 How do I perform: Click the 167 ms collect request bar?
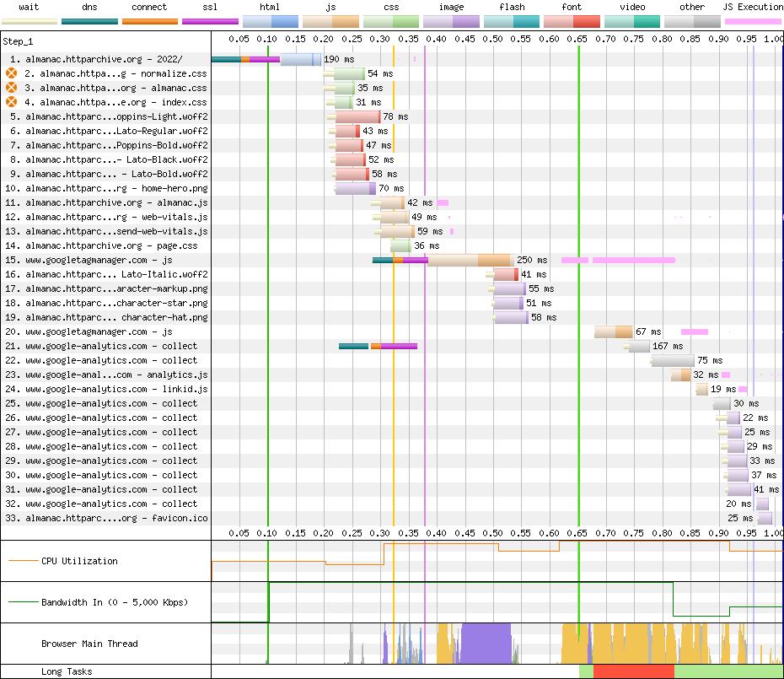(x=640, y=346)
